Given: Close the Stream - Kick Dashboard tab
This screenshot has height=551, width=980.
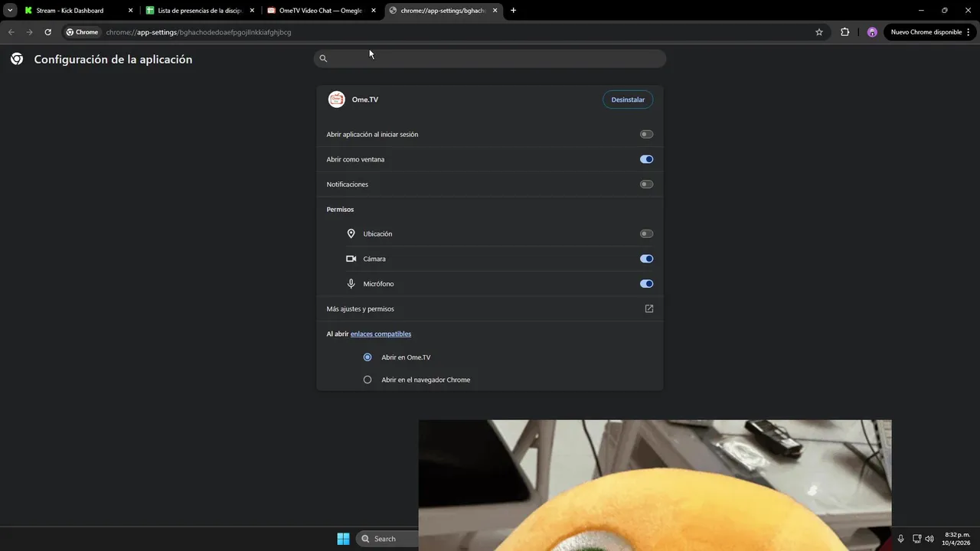Looking at the screenshot, I should (130, 11).
